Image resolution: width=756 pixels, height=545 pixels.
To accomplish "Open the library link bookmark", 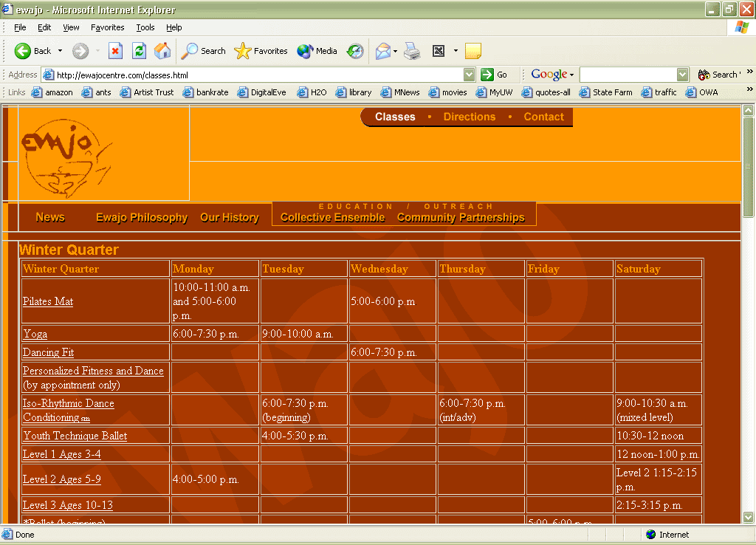I will coord(354,92).
